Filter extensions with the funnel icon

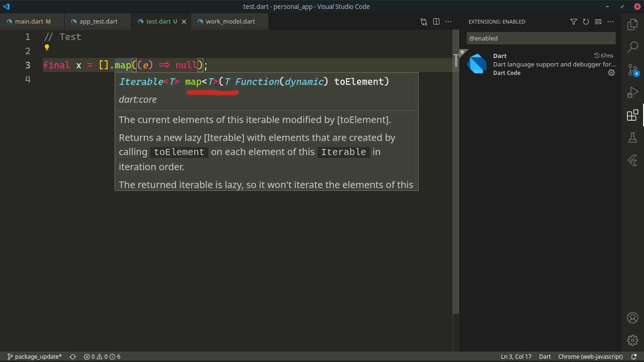(x=573, y=22)
